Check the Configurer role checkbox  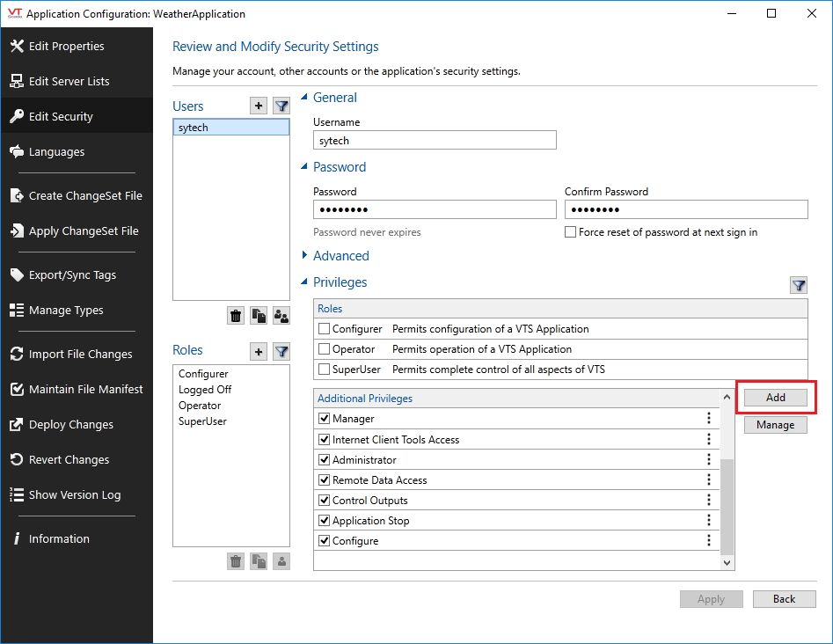324,329
